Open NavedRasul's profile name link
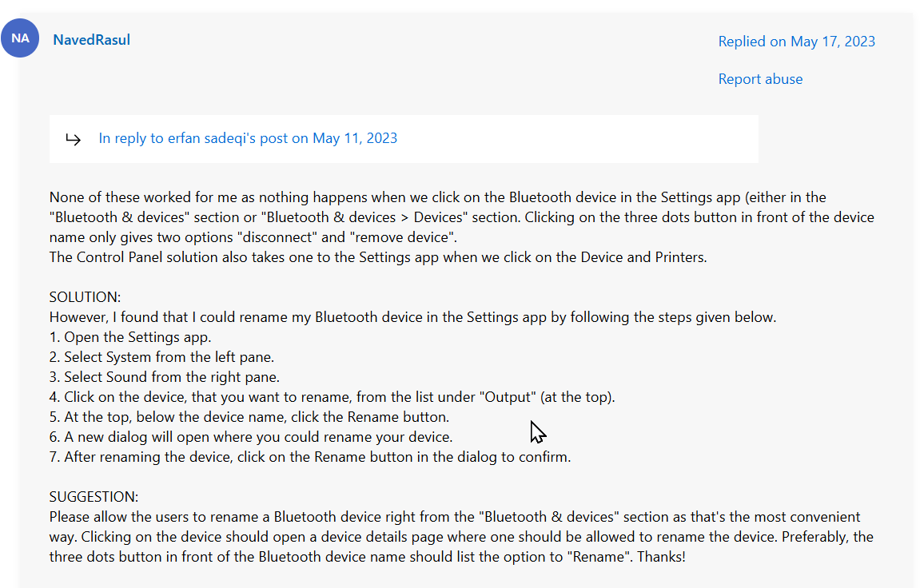The height and width of the screenshot is (588, 920). click(x=92, y=40)
